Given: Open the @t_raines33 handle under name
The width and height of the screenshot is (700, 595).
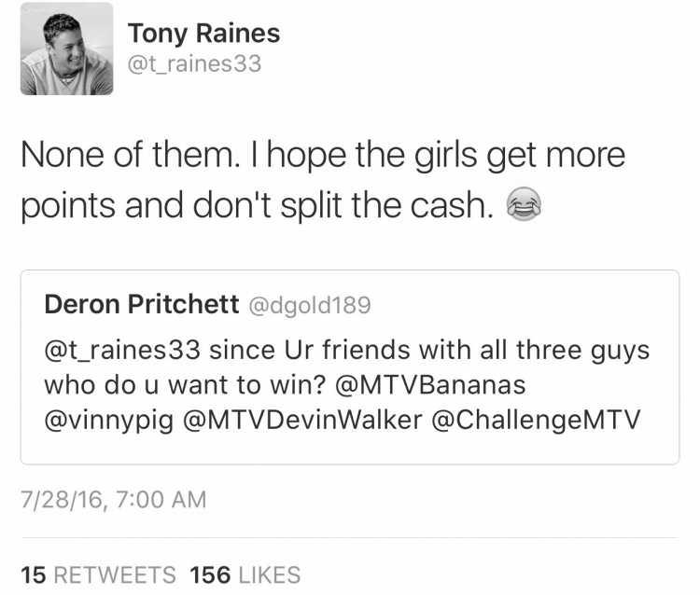Looking at the screenshot, I should pos(195,63).
